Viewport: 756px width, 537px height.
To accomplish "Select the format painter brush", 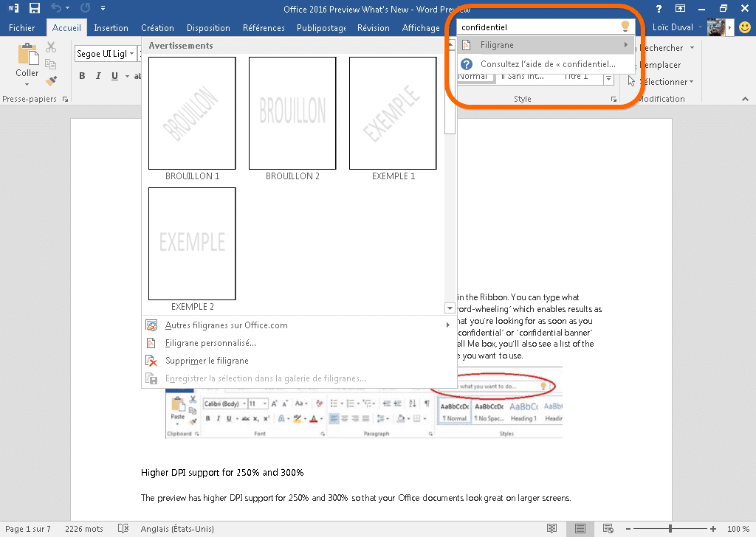I will [x=51, y=80].
